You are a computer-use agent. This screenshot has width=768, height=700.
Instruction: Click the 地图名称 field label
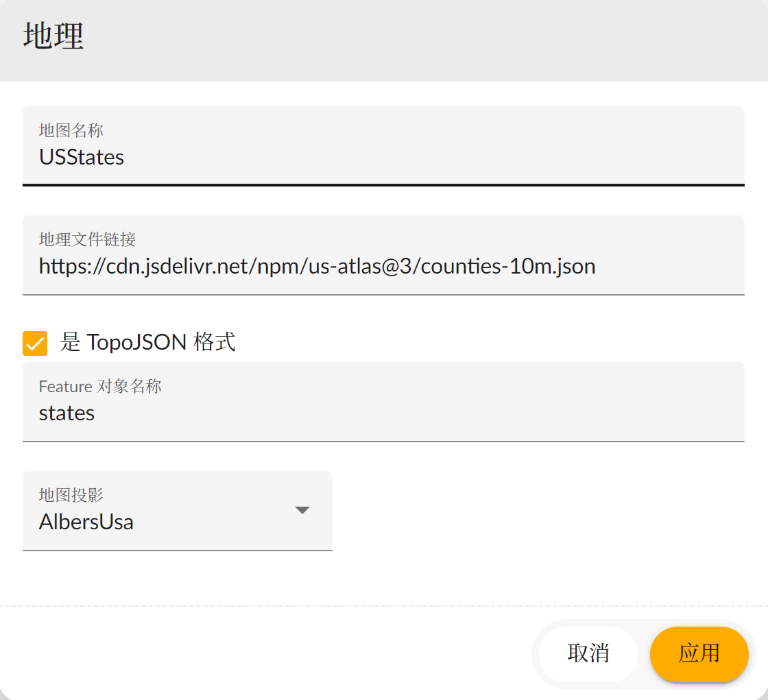point(71,130)
